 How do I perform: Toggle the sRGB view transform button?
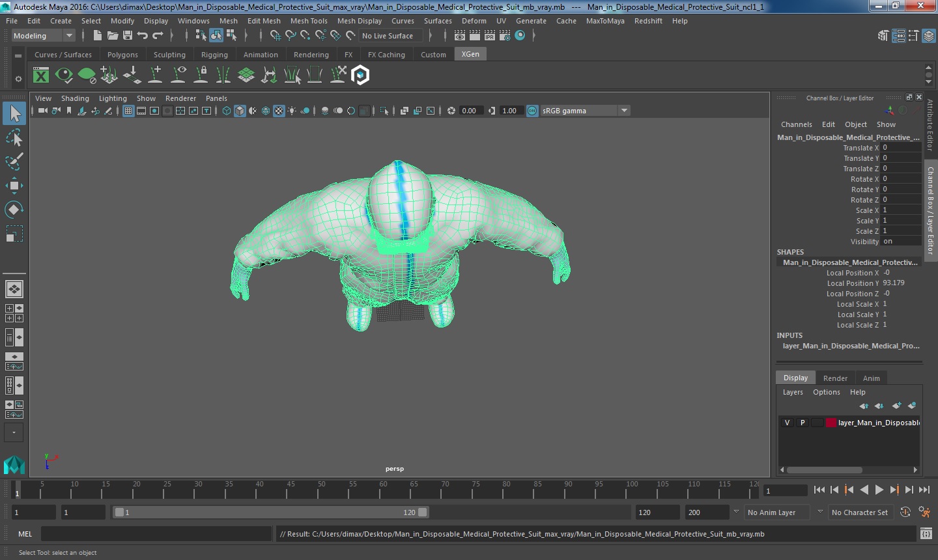[532, 111]
